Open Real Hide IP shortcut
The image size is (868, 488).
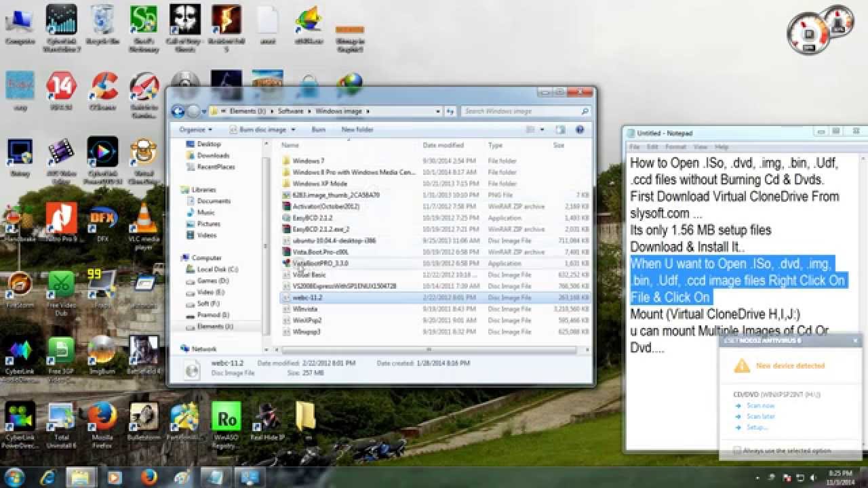click(267, 422)
